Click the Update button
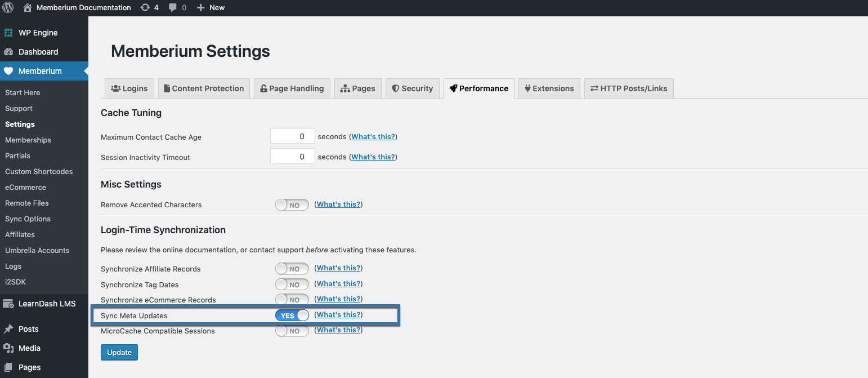Screen dimensions: 868x378 click(119, 353)
